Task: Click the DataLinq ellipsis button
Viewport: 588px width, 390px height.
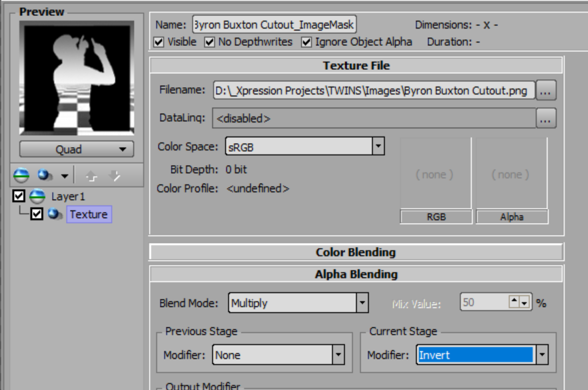Action: tap(545, 118)
